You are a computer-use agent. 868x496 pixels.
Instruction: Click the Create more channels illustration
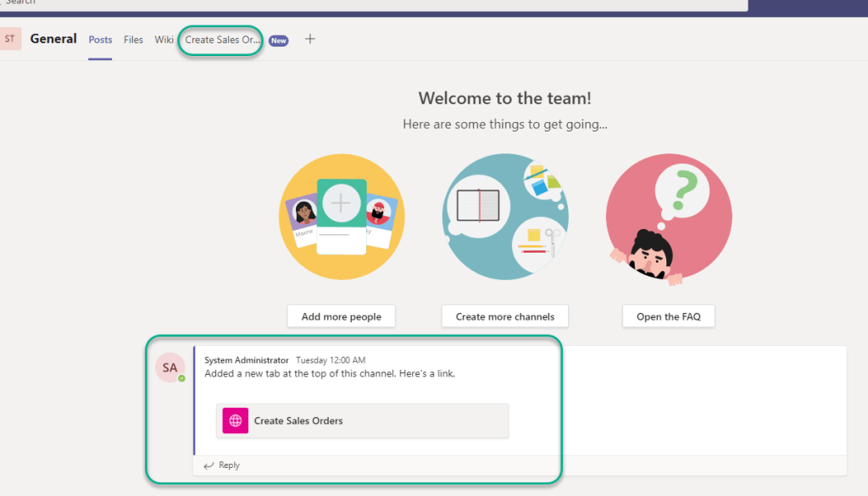505,216
